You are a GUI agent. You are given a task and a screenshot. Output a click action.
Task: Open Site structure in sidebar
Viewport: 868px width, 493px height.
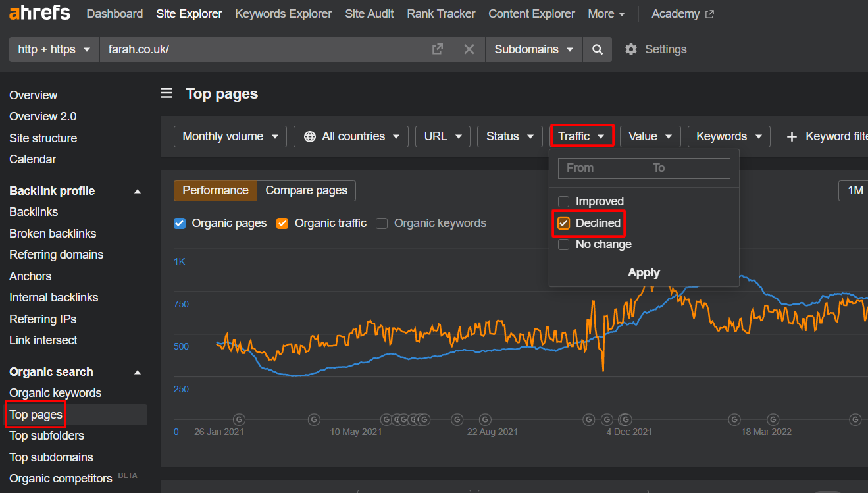click(x=43, y=138)
